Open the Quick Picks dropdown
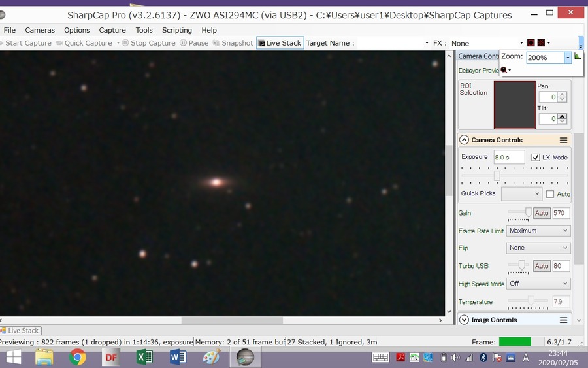Viewport: 588px width, 368px height. click(x=521, y=194)
